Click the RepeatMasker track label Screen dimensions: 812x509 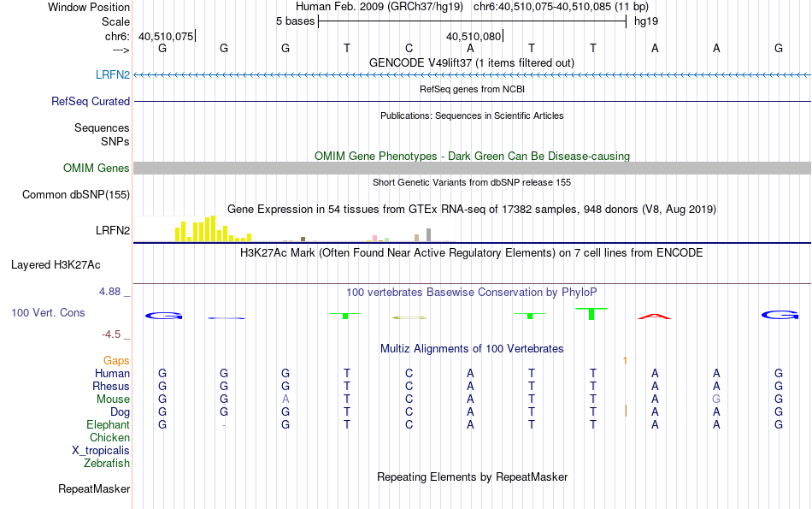(x=94, y=488)
